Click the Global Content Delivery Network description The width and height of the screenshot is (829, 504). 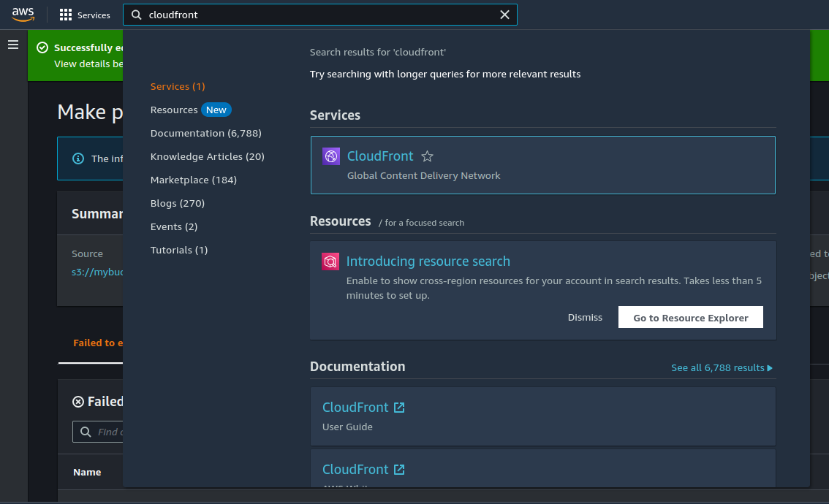423,175
